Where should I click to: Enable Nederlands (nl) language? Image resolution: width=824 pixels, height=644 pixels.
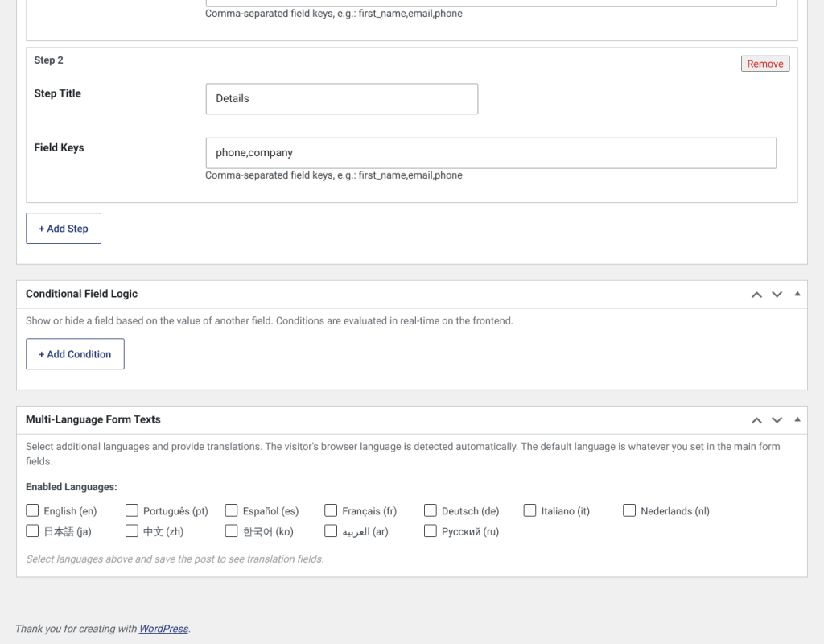(x=629, y=510)
